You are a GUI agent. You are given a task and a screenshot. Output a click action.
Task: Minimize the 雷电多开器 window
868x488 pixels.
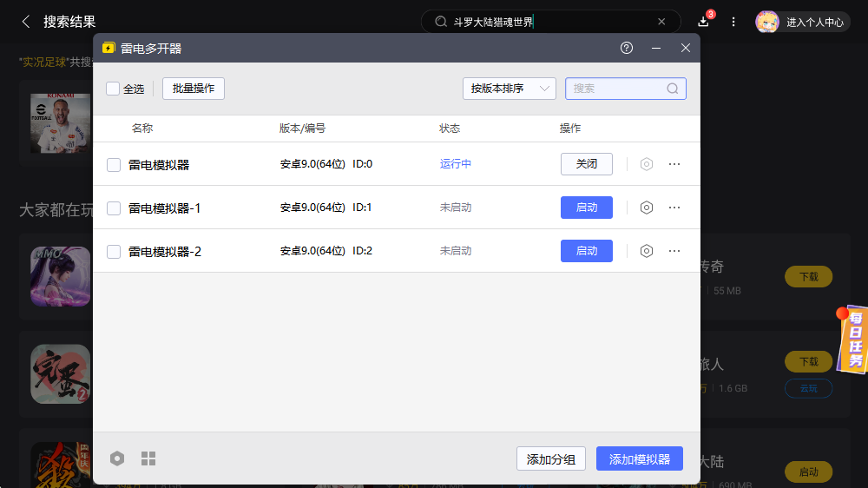click(x=656, y=48)
